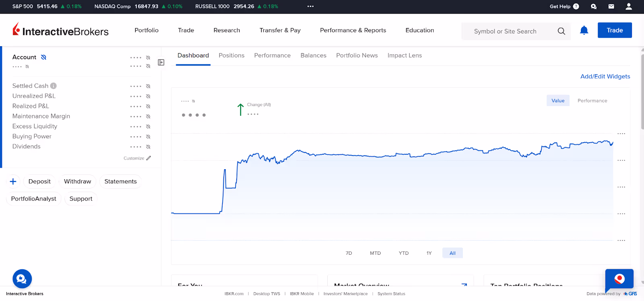Open the Transfer & Pay menu
This screenshot has height=301, width=644.
click(280, 30)
